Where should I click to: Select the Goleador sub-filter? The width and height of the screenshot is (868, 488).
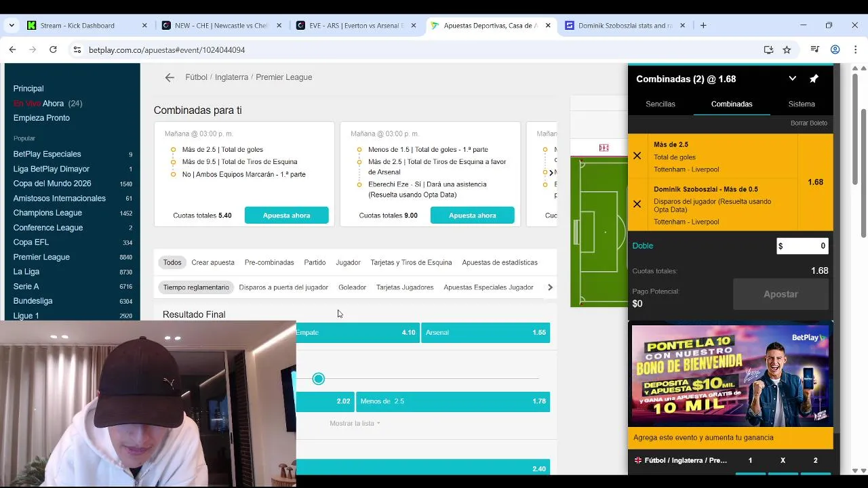click(x=352, y=287)
